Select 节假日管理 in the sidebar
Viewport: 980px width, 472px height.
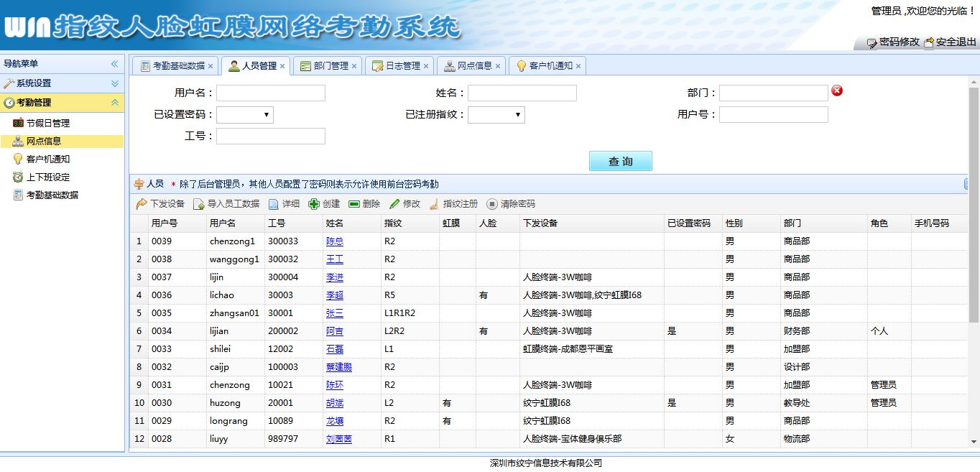click(x=47, y=124)
